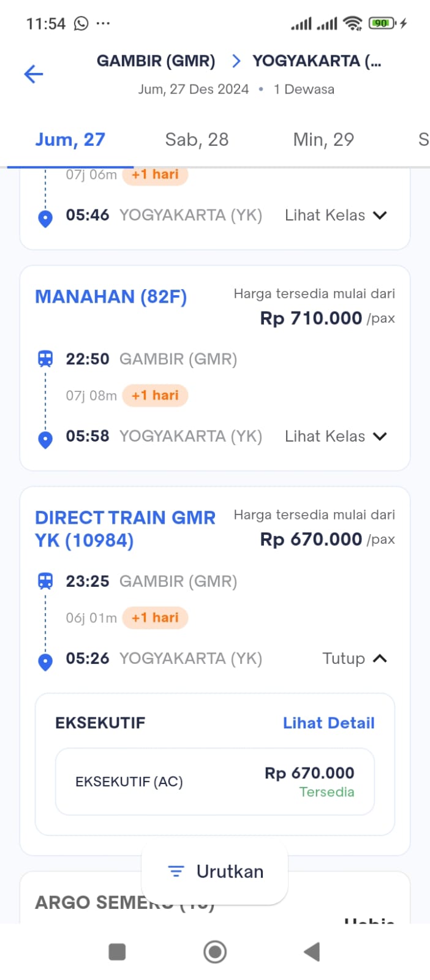430x980 pixels.
Task: Open the MANAHAN (82F) train title
Action: (x=111, y=297)
